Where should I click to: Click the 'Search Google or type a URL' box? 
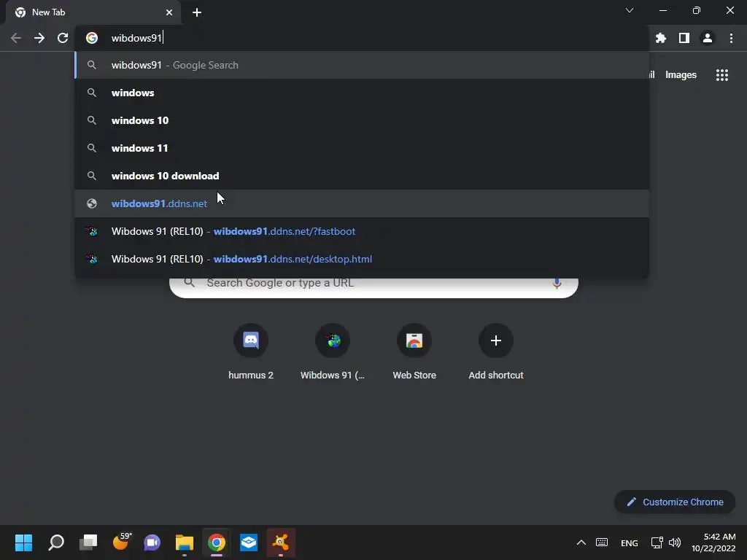373,287
